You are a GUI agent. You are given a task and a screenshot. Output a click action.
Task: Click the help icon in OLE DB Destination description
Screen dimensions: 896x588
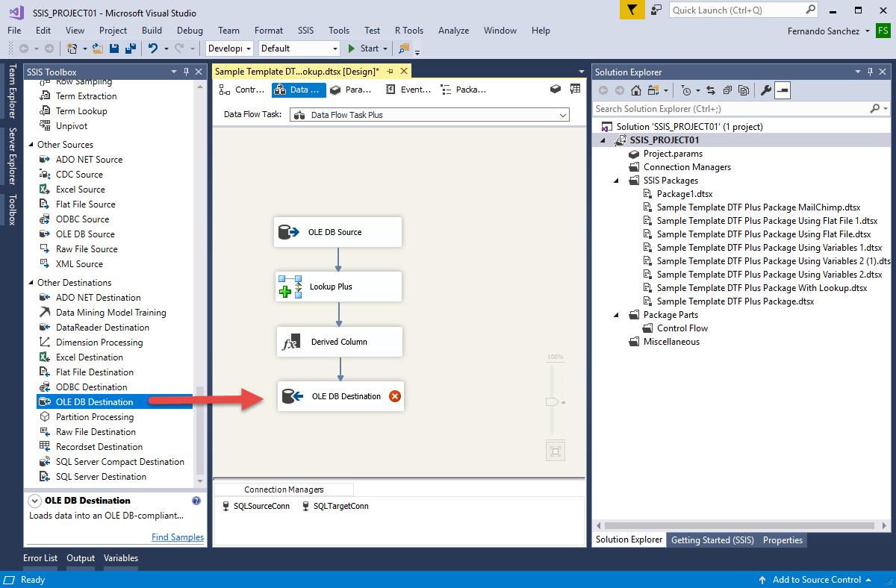(x=196, y=501)
